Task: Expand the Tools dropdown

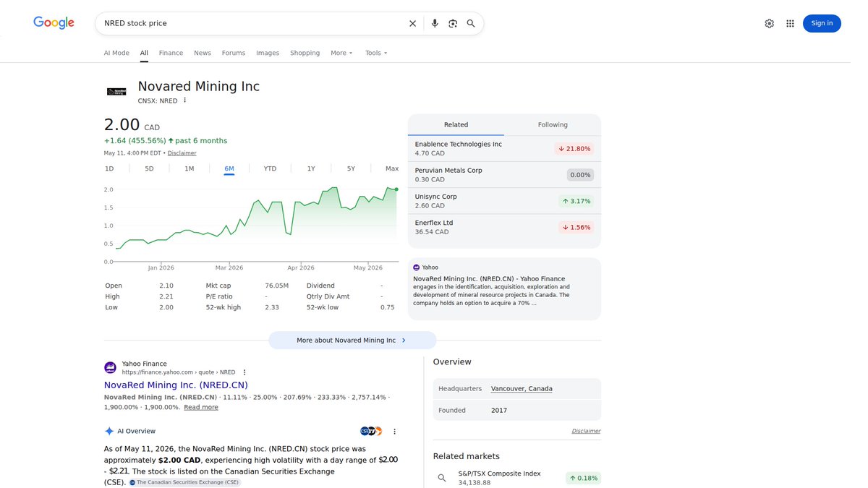Action: [376, 53]
